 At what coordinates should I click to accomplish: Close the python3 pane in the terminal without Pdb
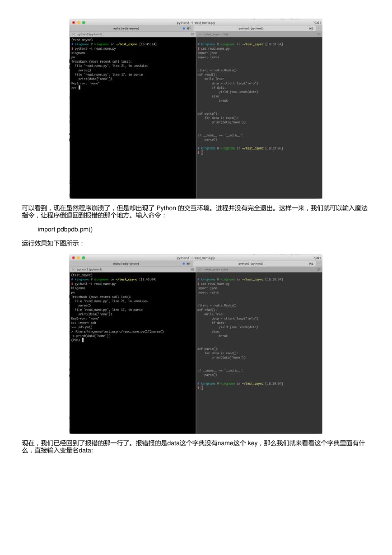(73, 34)
